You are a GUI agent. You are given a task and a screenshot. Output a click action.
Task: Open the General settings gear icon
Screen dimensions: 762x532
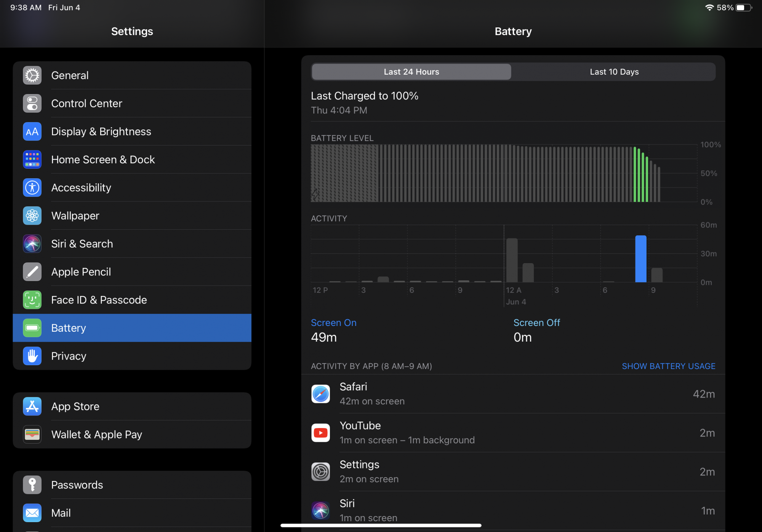click(32, 75)
